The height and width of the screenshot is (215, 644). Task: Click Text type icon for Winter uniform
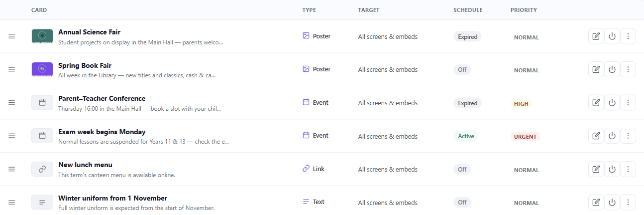(x=306, y=202)
